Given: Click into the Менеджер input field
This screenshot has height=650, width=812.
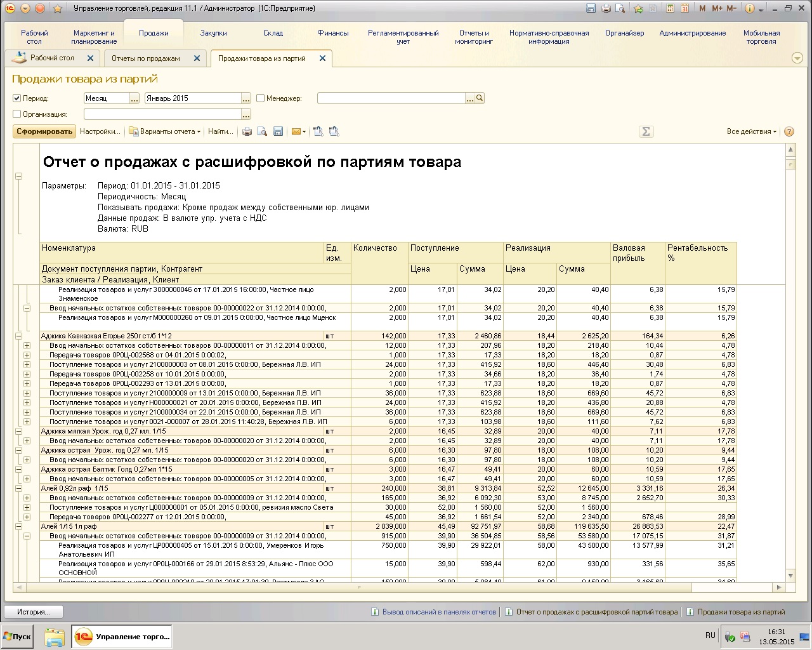Looking at the screenshot, I should tap(391, 98).
